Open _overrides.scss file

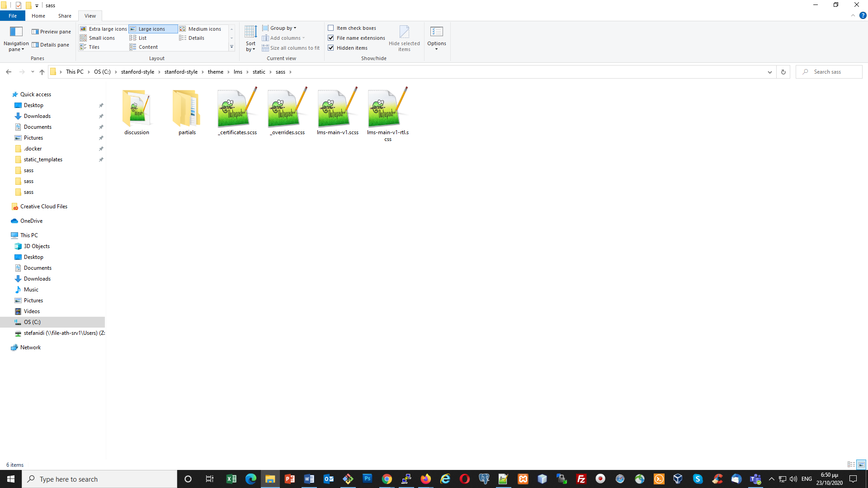tap(287, 111)
